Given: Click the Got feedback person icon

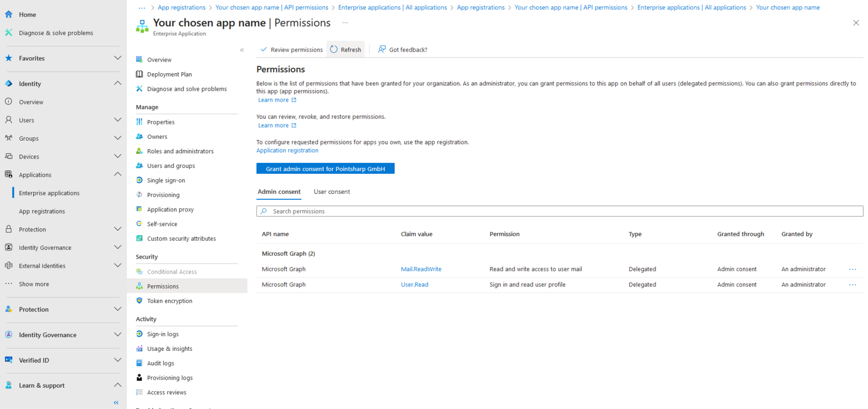Looking at the screenshot, I should tap(382, 49).
